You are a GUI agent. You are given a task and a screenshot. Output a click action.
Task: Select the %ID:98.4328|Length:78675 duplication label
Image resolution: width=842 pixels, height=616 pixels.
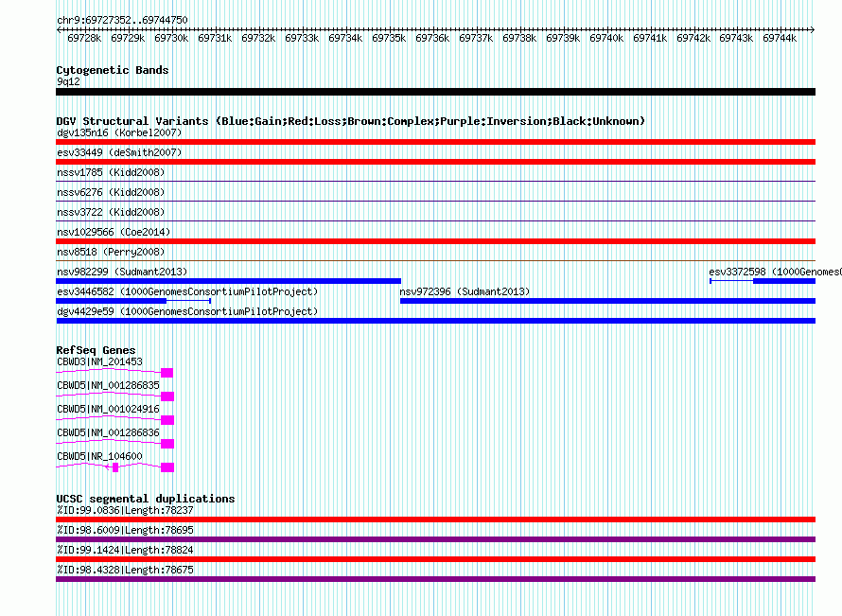click(125, 570)
